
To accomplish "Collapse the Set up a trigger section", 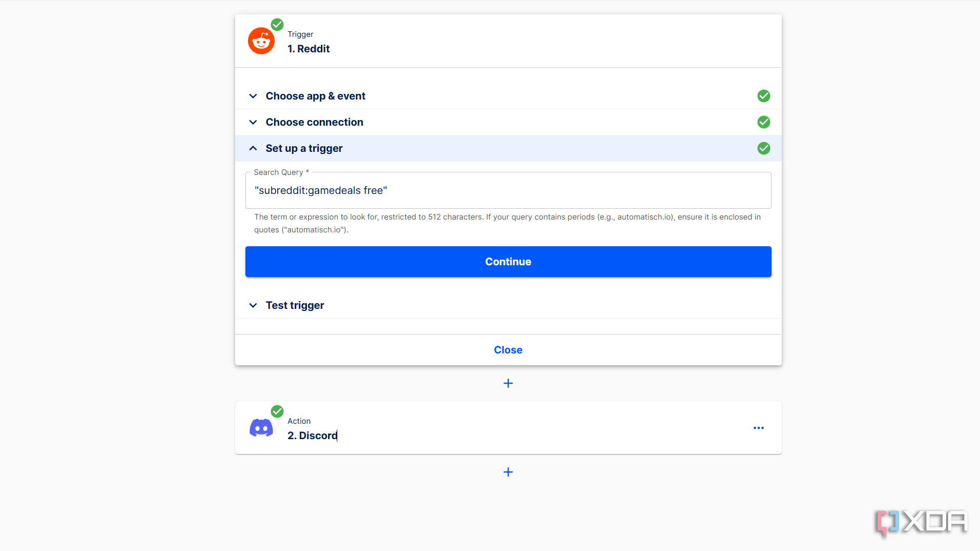I will pos(508,148).
